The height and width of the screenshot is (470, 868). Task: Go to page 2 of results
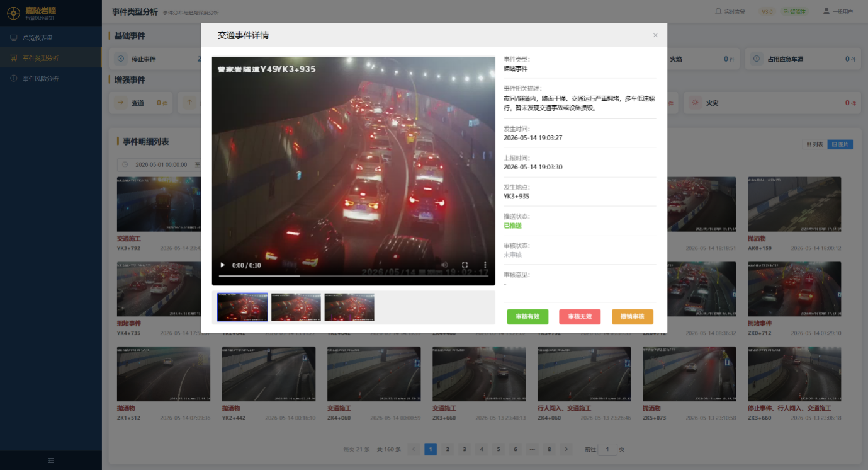point(448,449)
